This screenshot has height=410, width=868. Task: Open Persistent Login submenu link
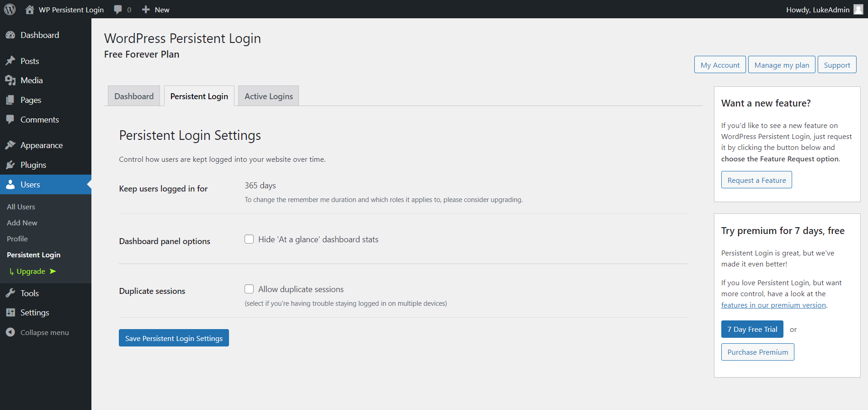coord(33,255)
